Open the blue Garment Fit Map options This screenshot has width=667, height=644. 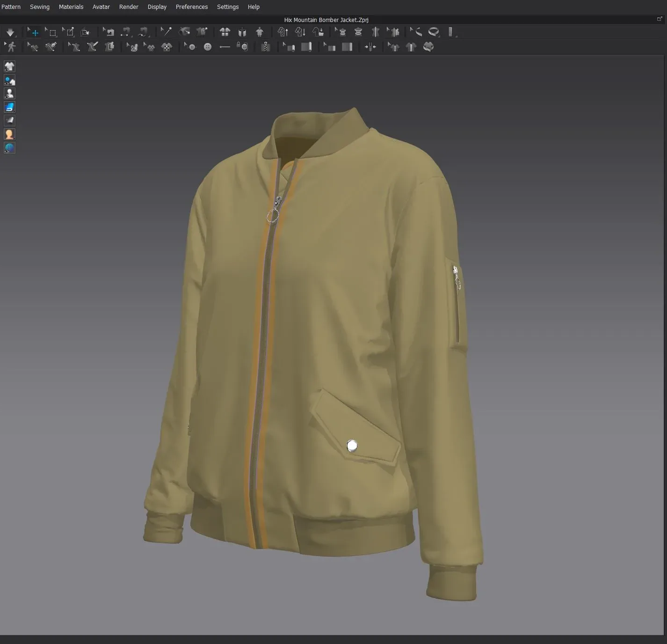click(9, 107)
